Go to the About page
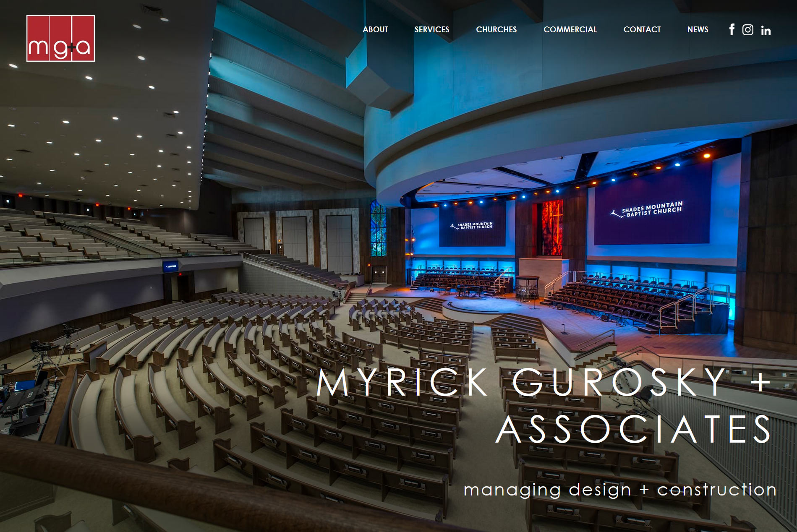The height and width of the screenshot is (532, 797). (x=375, y=29)
